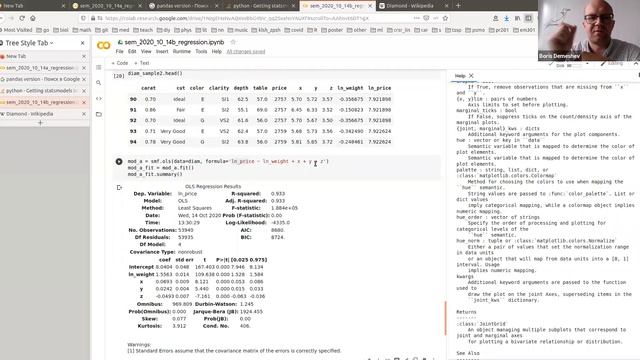Viewport: 640px width, 360px height.
Task: Open the poster bookmarks folder
Action: (331, 30)
